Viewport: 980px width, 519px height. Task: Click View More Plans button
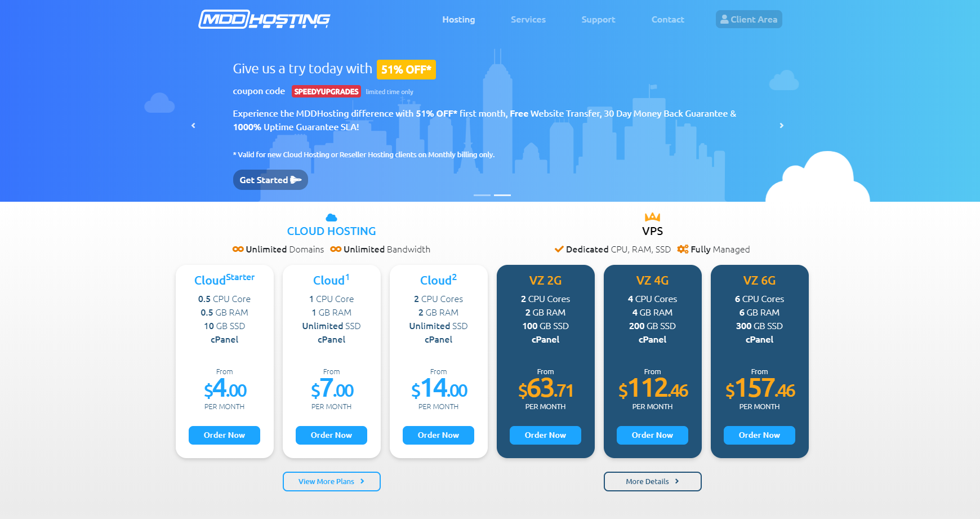coord(332,481)
